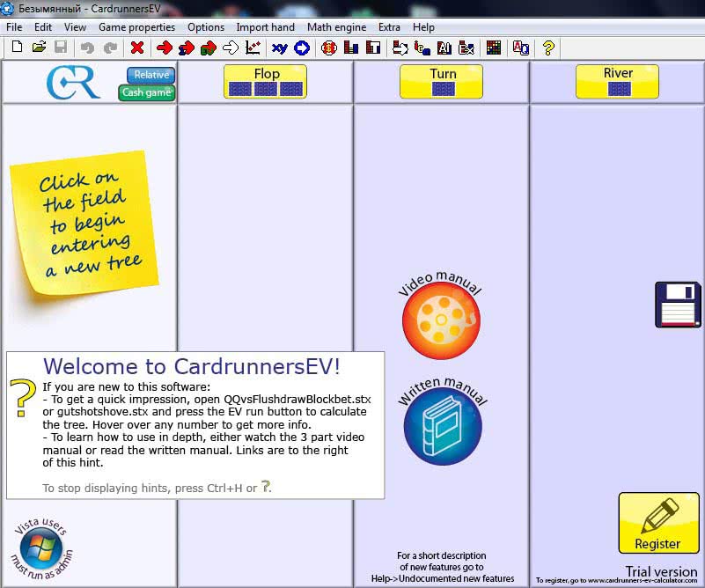705x588 pixels.
Task: Click the blue xy toolbar icon
Action: pyautogui.click(x=280, y=48)
